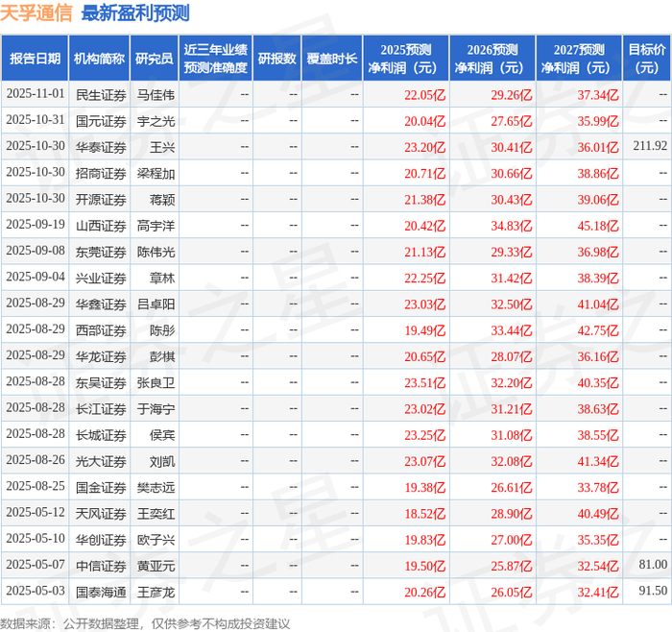672x632 pixels.
Task: Click the date 2025-05-03
Action: 36,591
